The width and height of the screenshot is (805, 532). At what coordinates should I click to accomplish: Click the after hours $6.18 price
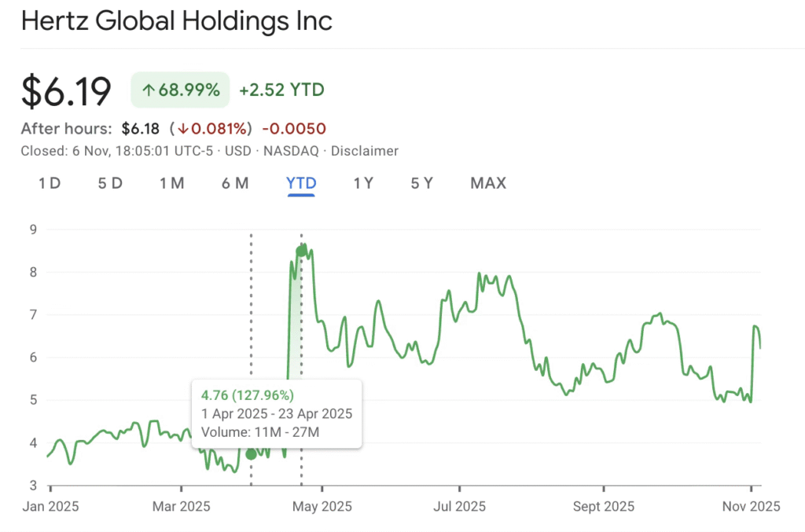click(x=142, y=128)
